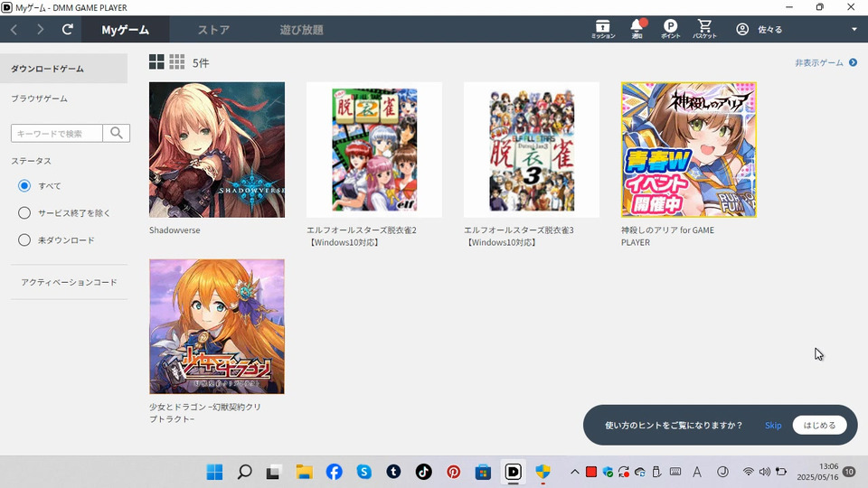Image resolution: width=868 pixels, height=488 pixels.
Task: Open notifications bell icon
Action: [637, 29]
